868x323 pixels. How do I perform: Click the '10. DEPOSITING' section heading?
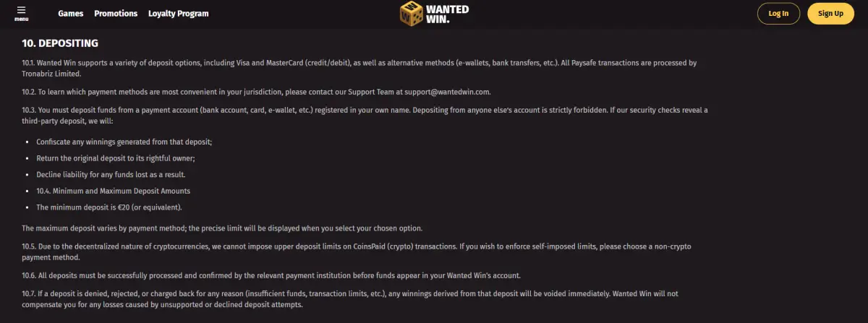(60, 43)
